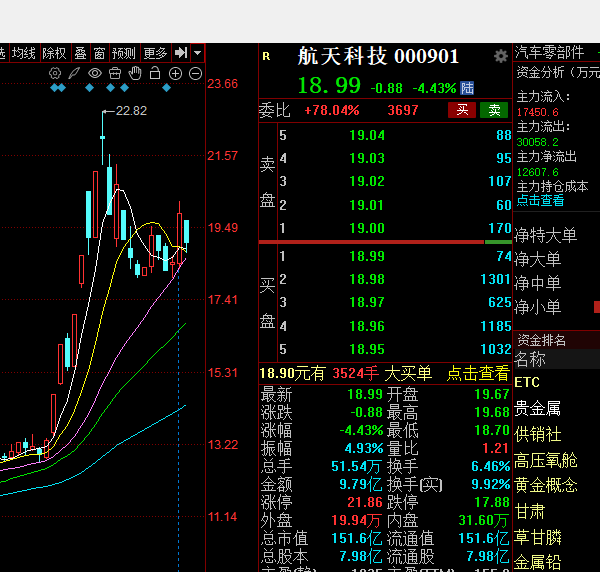This screenshot has height=572, width=600.
Task: Click sell level 4 price 19.03
Action: (x=367, y=158)
